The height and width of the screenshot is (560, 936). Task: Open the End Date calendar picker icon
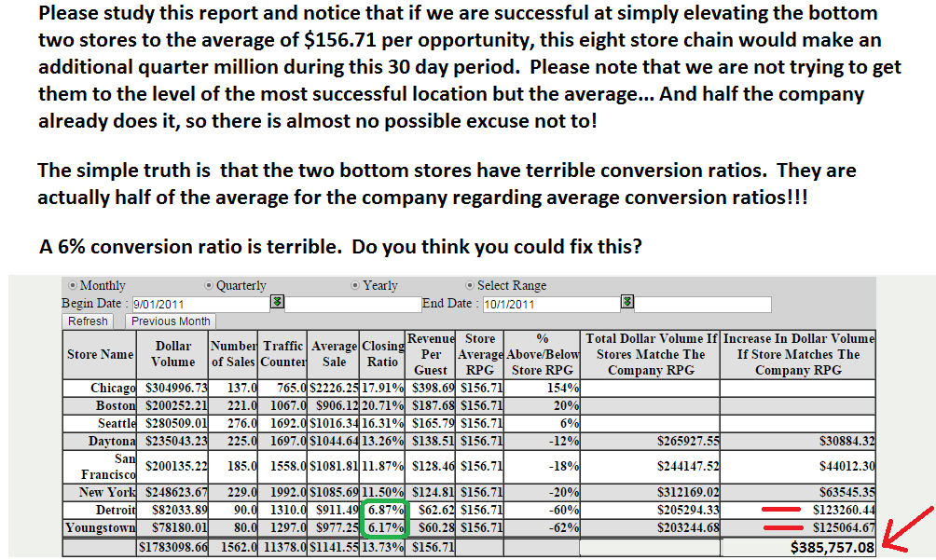626,302
